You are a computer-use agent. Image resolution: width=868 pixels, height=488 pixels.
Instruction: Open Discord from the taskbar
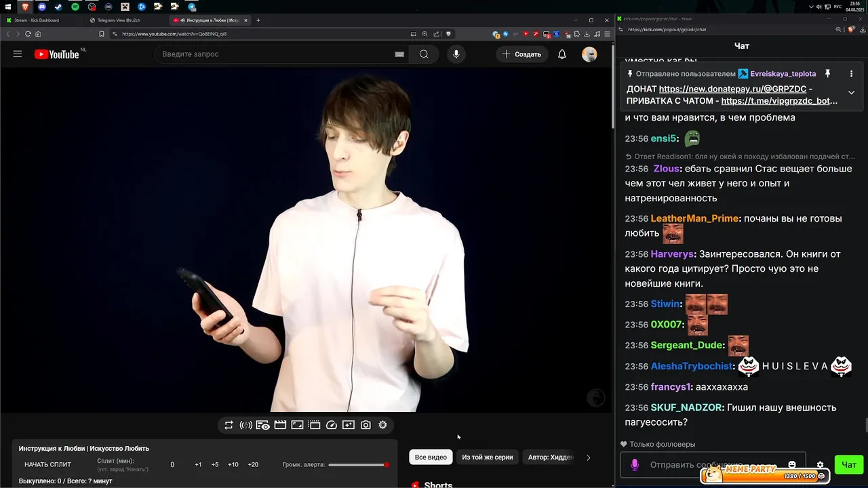42,7
